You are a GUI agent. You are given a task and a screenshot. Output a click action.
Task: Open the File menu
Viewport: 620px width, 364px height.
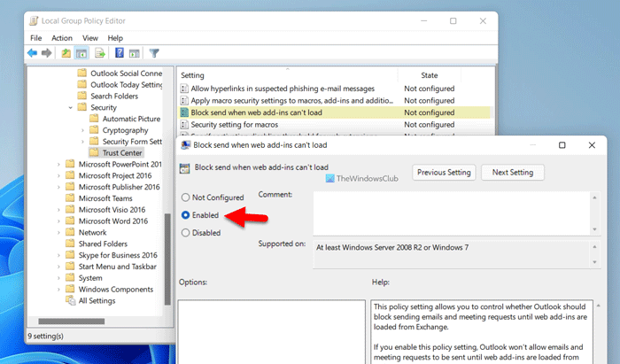coord(36,38)
